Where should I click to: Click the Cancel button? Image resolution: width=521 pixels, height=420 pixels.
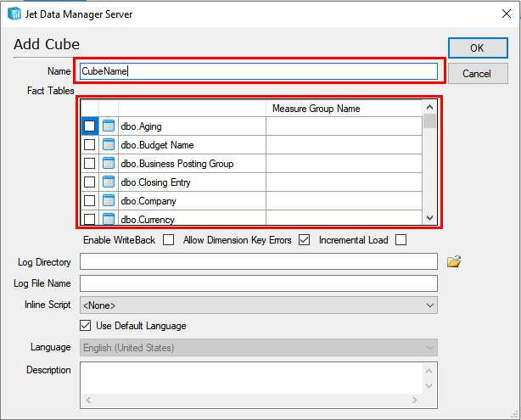[478, 74]
